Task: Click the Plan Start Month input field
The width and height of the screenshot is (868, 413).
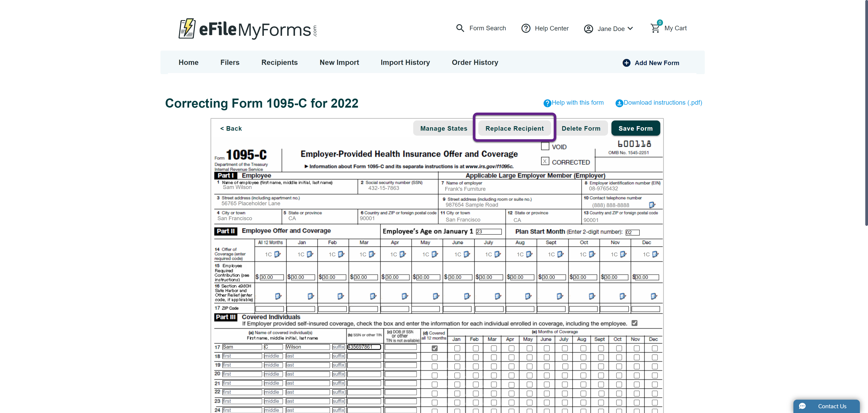Action: point(632,232)
